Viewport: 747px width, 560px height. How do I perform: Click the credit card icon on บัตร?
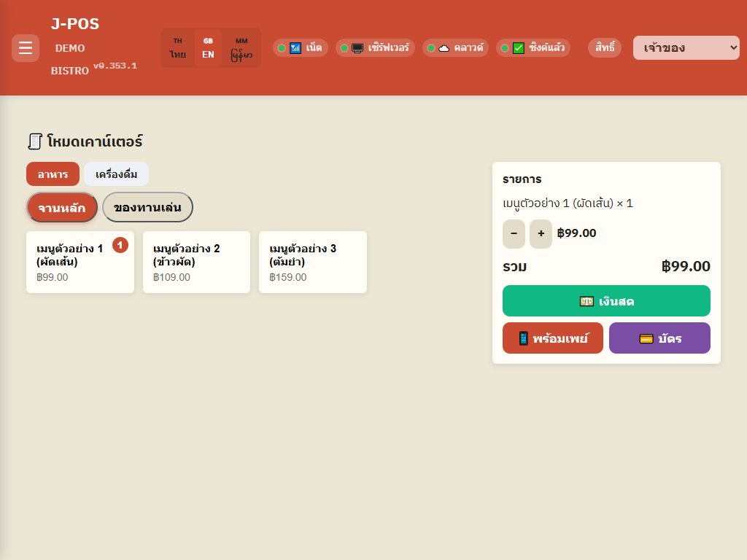point(646,338)
